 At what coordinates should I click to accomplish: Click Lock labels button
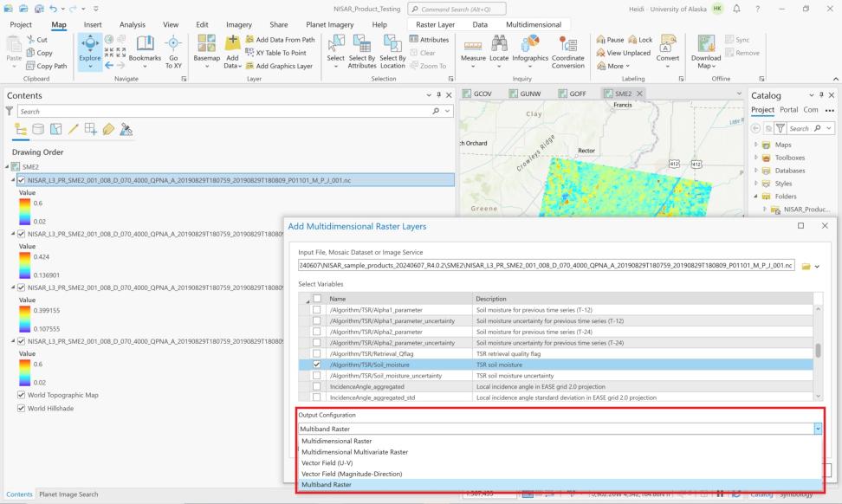tap(640, 40)
